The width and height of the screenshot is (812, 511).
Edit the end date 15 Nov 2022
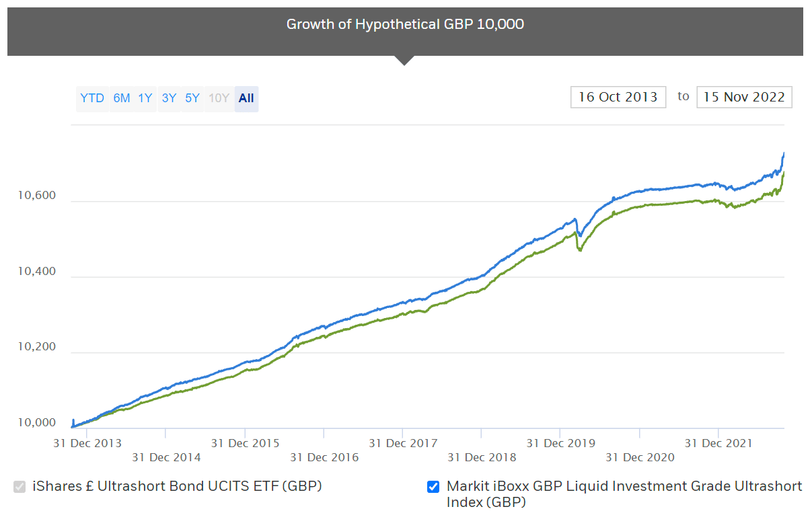point(744,97)
